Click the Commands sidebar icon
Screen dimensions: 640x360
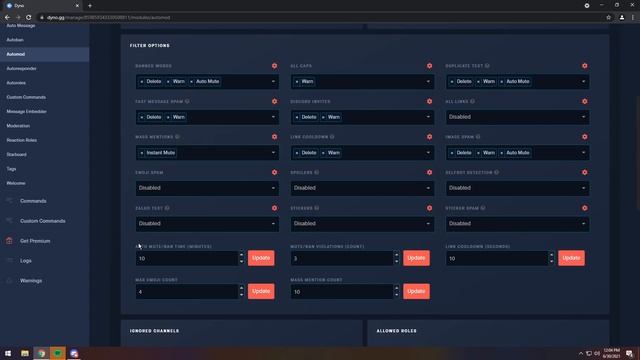(x=9, y=200)
